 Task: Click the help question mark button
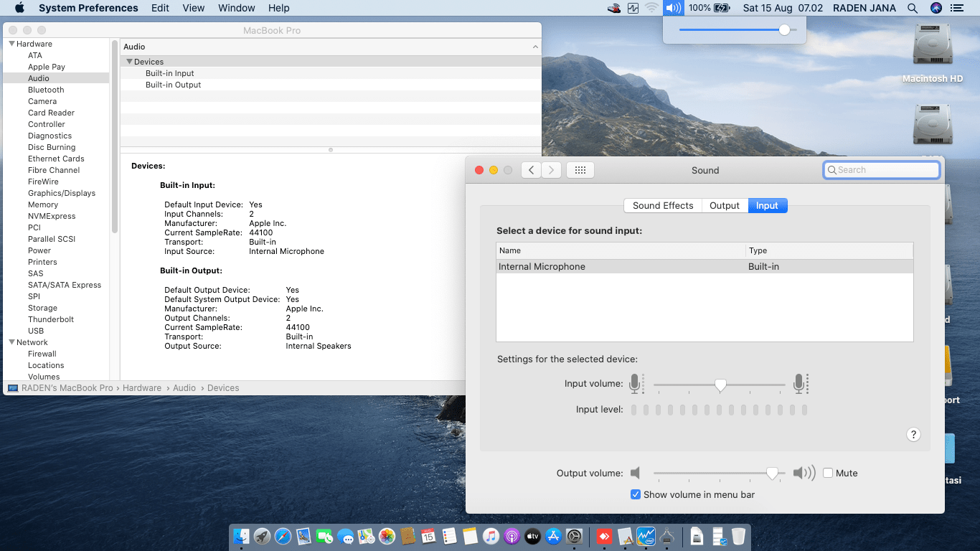click(913, 434)
